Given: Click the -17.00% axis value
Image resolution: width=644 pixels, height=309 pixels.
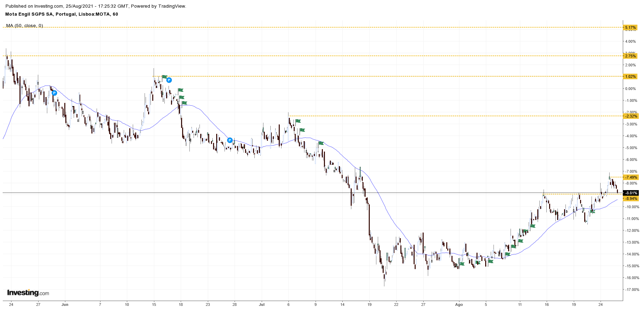Looking at the screenshot, I should click(x=631, y=290).
